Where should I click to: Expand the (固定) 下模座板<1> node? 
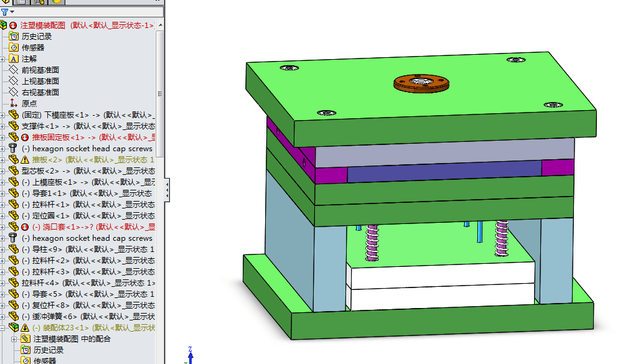click(2, 115)
